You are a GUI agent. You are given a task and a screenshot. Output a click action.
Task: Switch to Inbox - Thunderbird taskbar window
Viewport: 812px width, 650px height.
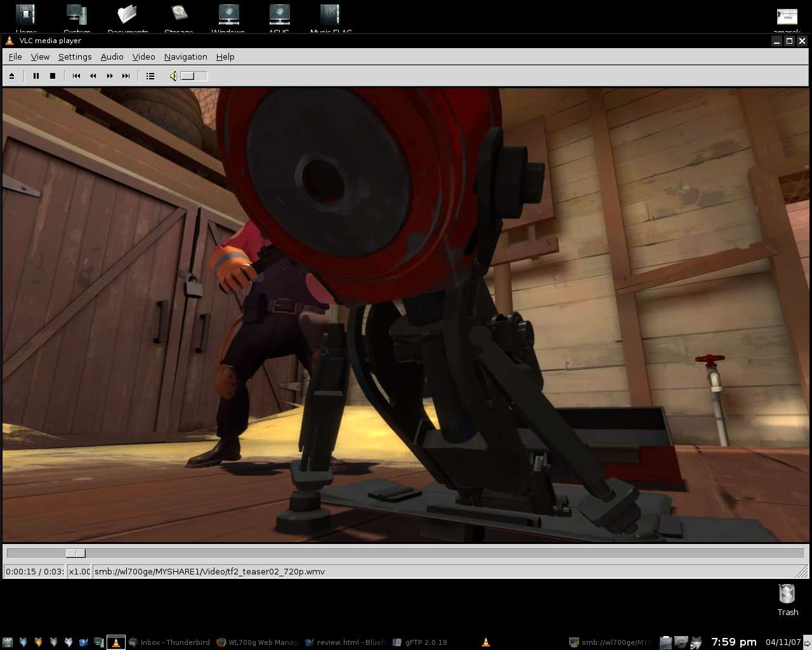tap(169, 642)
